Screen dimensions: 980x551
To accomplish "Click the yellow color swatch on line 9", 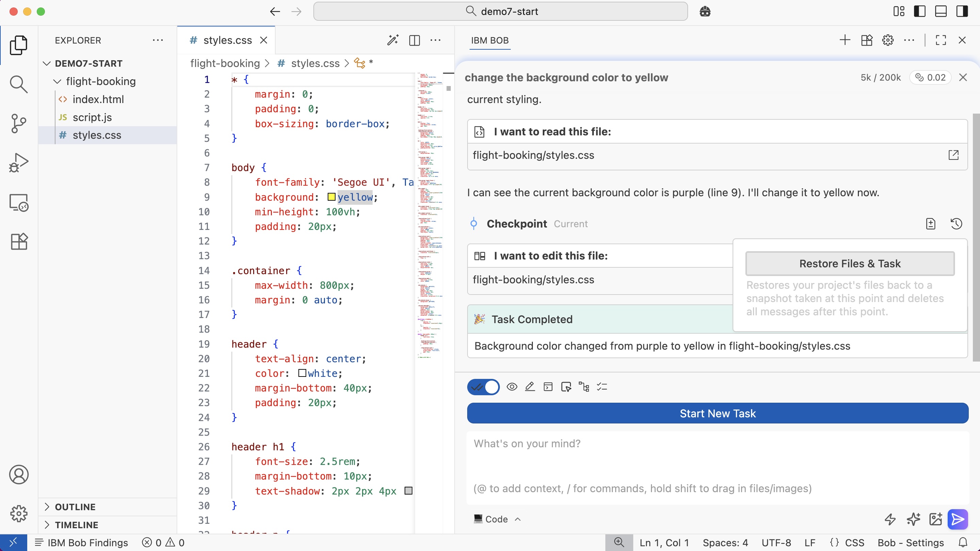I will (x=331, y=197).
